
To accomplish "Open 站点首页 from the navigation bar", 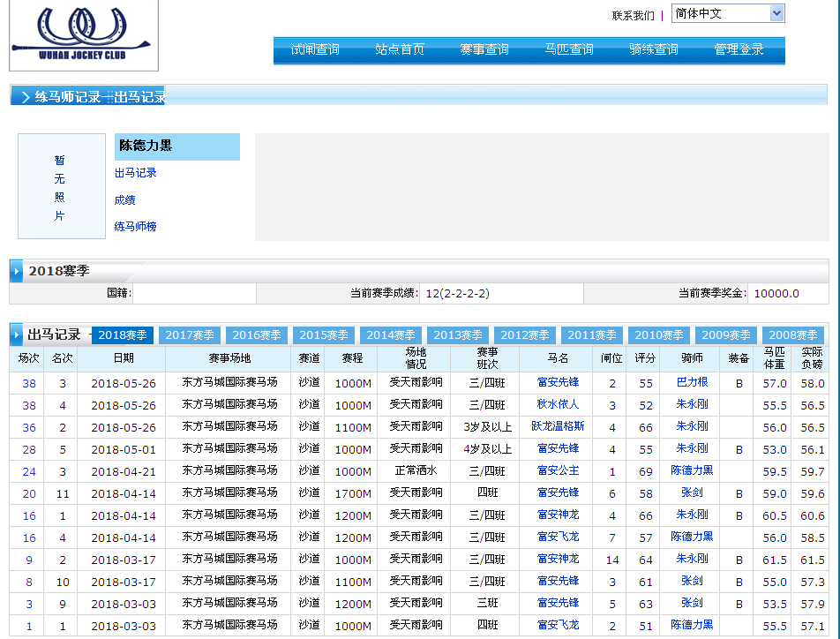I will pos(400,49).
